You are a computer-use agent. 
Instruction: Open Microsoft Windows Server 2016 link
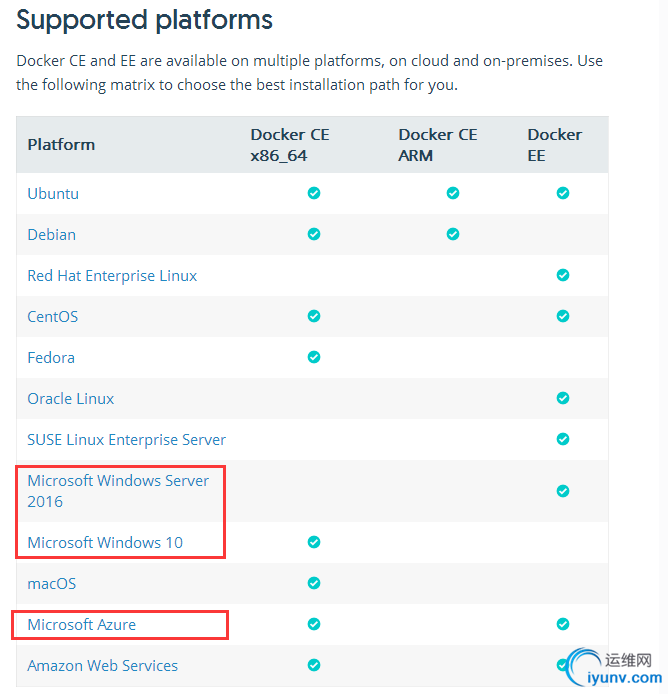tap(118, 491)
